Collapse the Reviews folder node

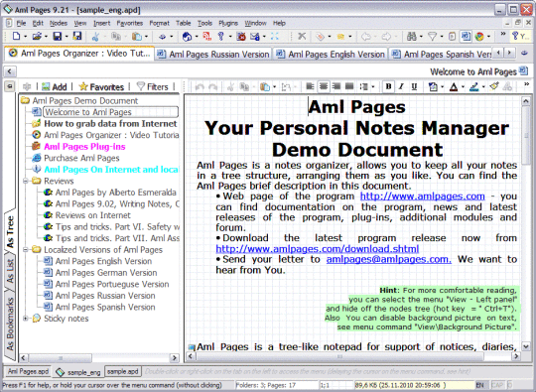click(26, 181)
